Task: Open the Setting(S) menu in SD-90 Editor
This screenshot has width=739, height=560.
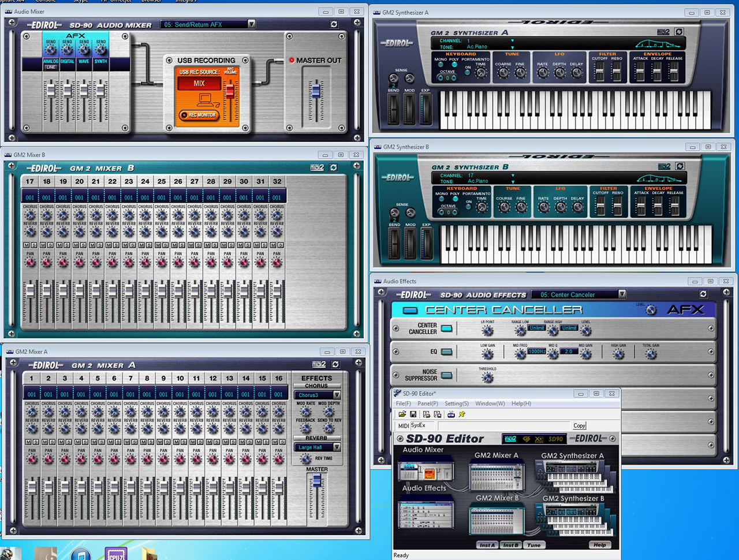Action: coord(457,404)
